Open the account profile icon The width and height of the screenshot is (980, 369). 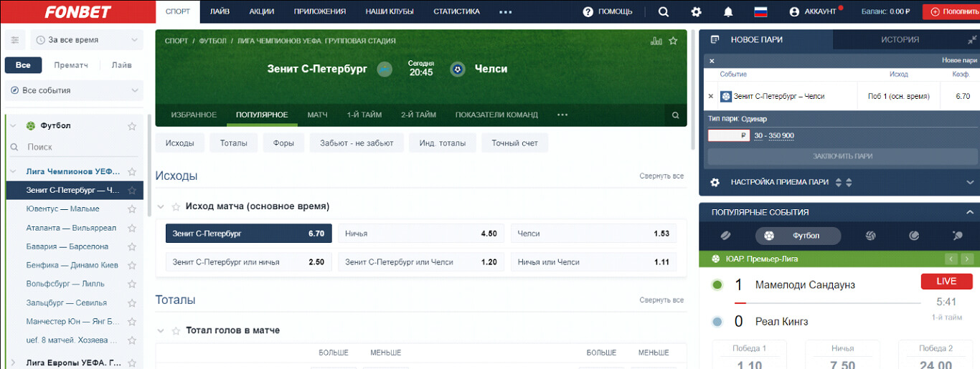(x=793, y=11)
